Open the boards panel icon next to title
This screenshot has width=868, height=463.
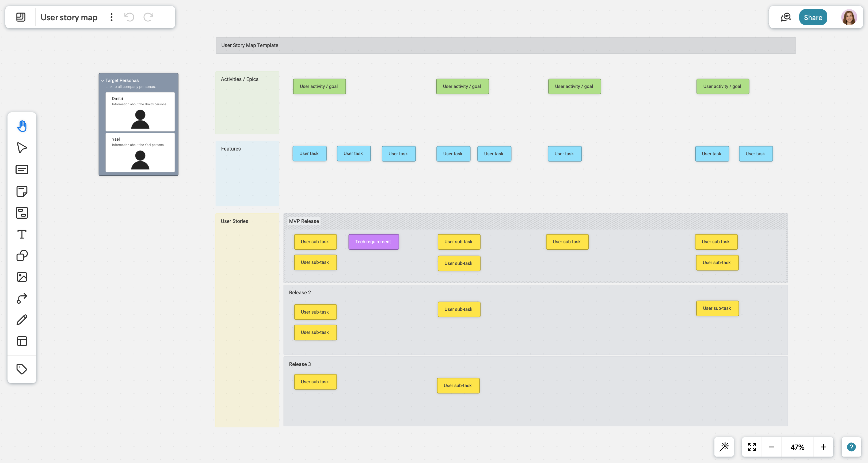(x=21, y=17)
